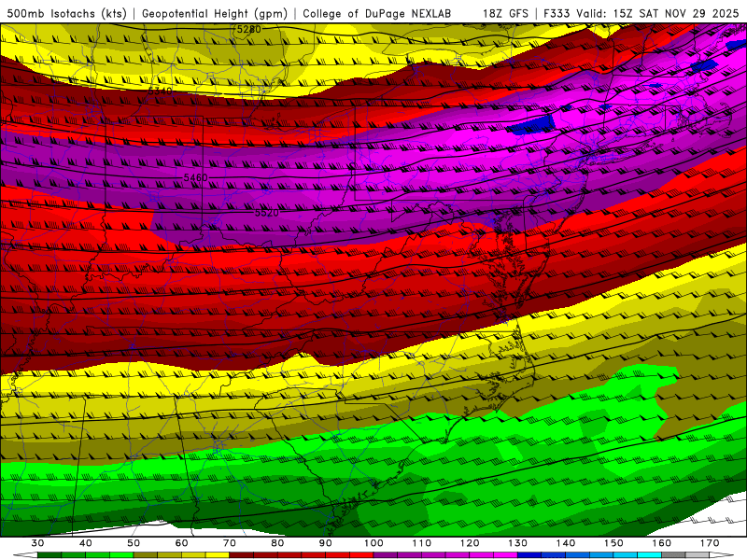Click the 110 label on the color scale

coord(422,543)
